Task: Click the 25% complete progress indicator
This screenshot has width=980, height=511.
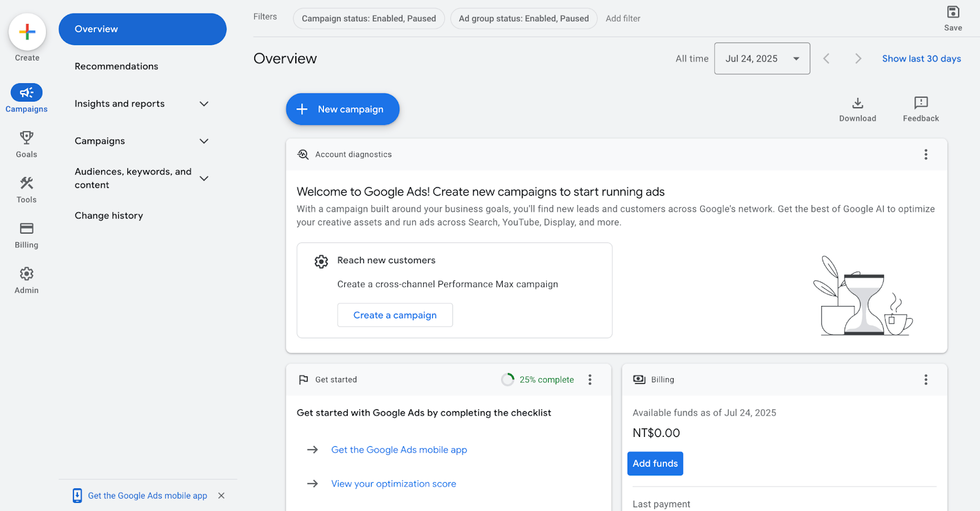Action: click(538, 379)
